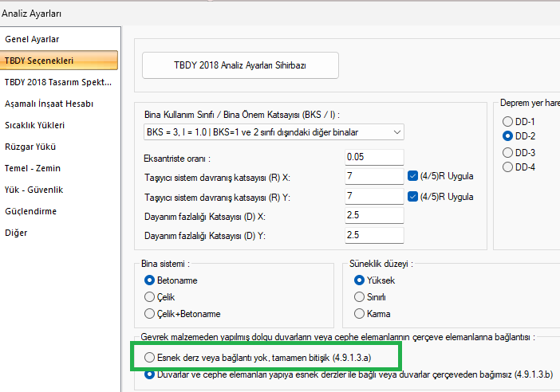The height and width of the screenshot is (392, 560).
Task: Expand the Bina Kullanım Sınıfı dropdown
Action: tap(274, 131)
